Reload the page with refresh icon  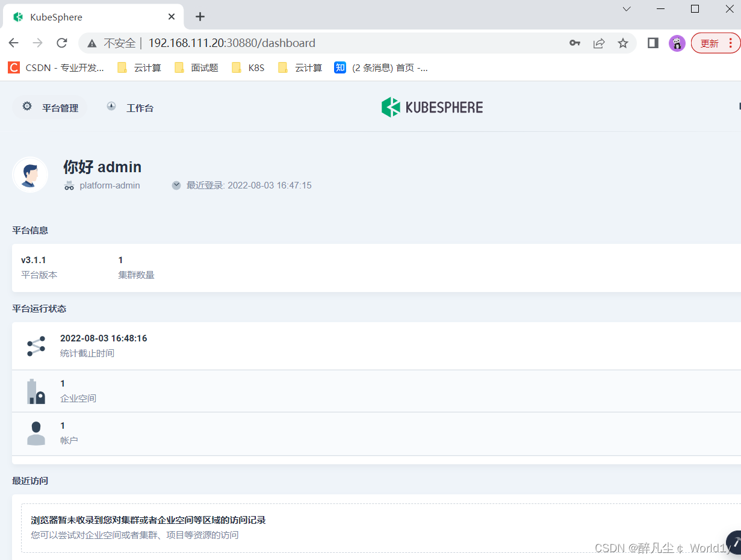[x=61, y=43]
